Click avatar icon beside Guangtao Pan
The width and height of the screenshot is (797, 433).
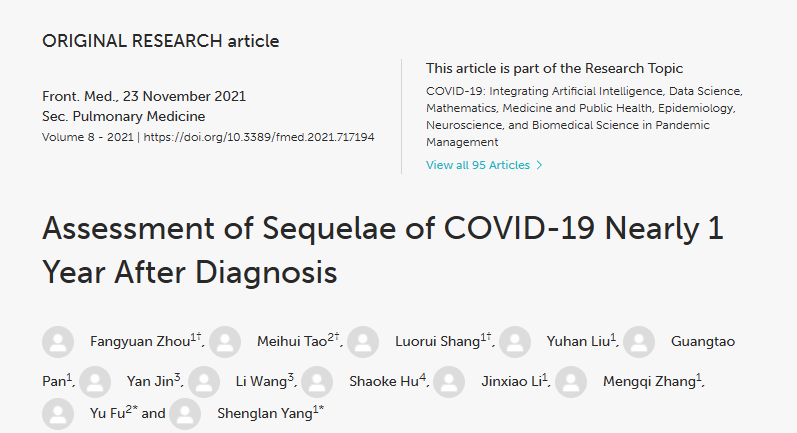[x=639, y=342]
